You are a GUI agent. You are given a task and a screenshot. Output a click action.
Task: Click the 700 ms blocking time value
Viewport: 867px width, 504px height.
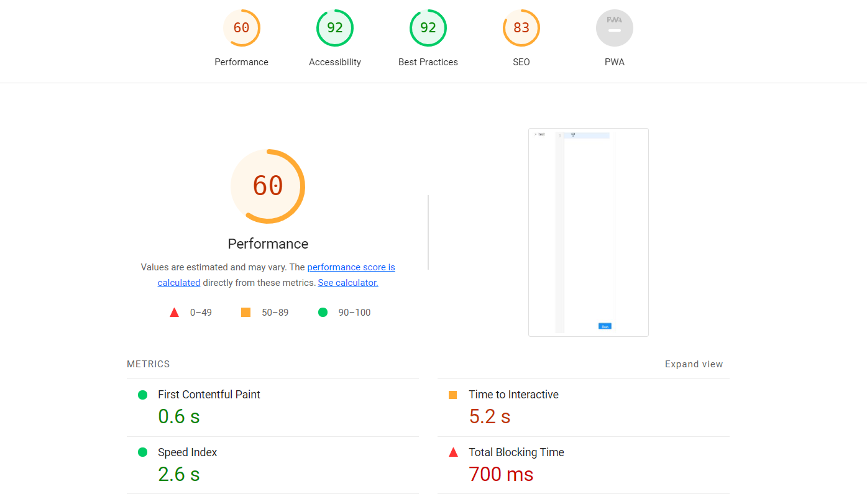pos(501,474)
